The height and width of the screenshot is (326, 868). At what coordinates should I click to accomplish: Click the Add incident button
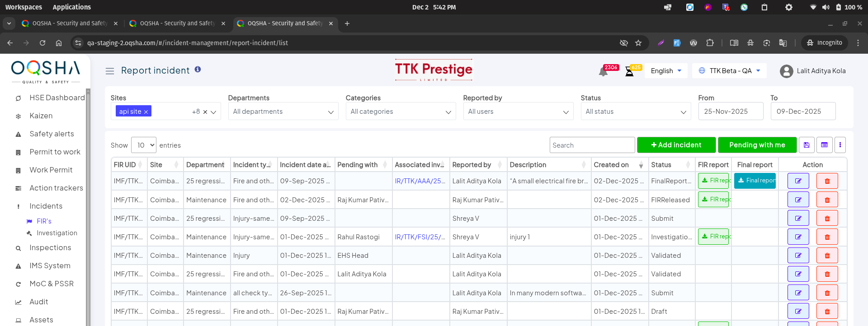click(676, 145)
